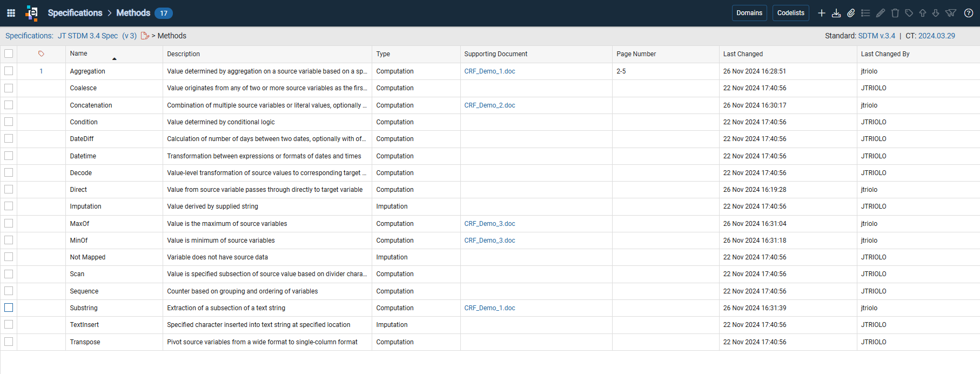Click the tag column header icon
This screenshot has width=980, height=374.
(41, 54)
